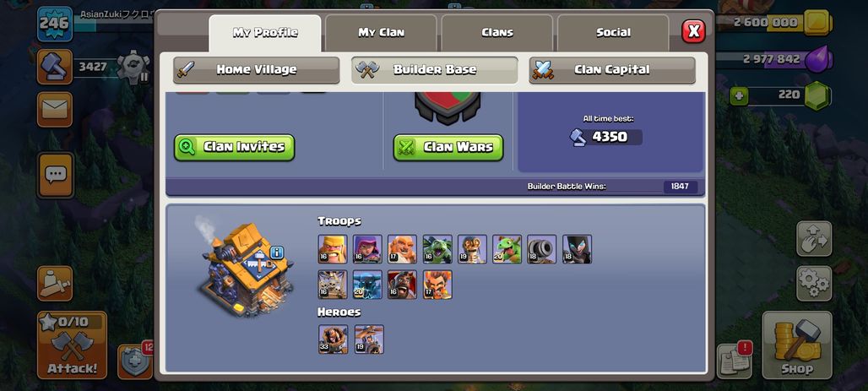This screenshot has height=391, width=868.
Task: Select the Battle Machine hero icon
Action: [x=334, y=339]
